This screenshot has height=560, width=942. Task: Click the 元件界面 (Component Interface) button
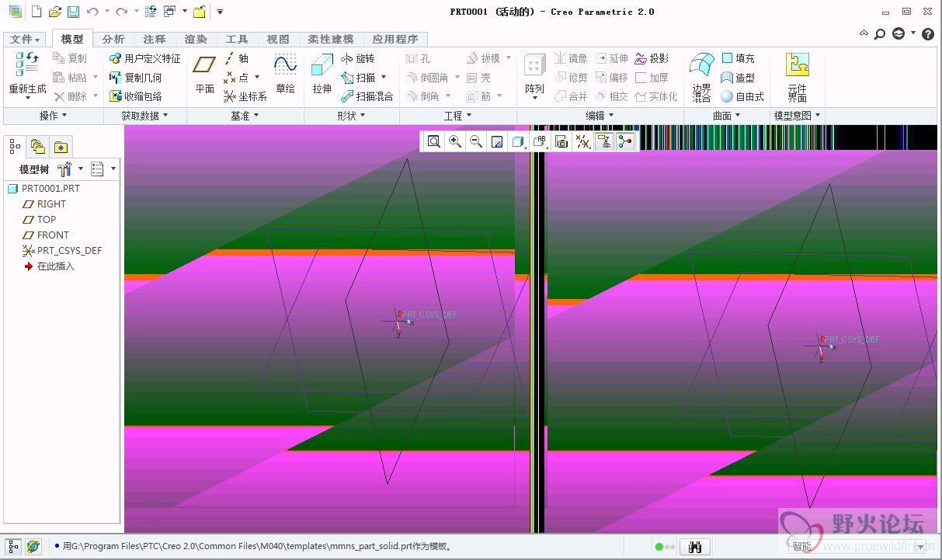[797, 78]
